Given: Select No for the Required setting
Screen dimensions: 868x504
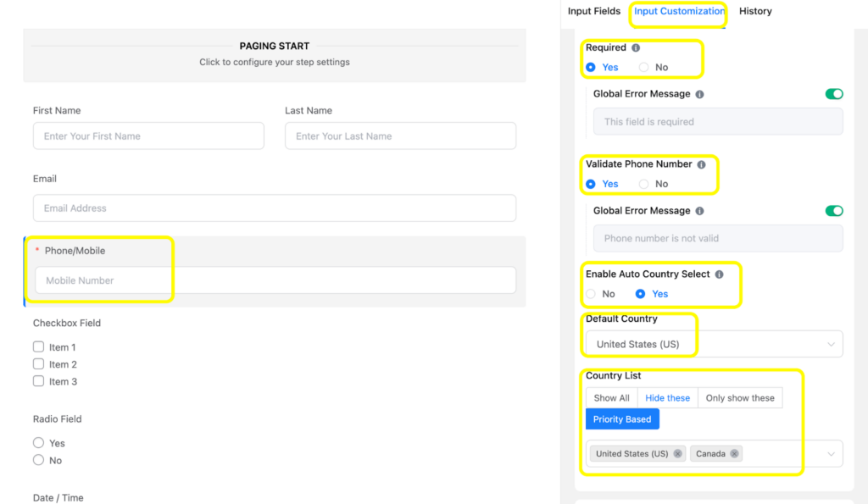Looking at the screenshot, I should [x=643, y=66].
